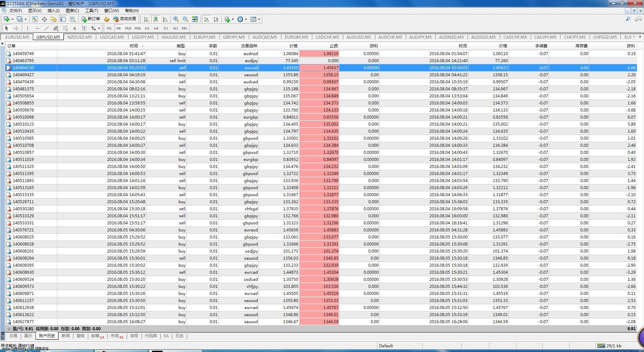Image resolution: width=644 pixels, height=352 pixels.
Task: Toggle the Data Window crosshair-circle icon
Action: coord(44,19)
